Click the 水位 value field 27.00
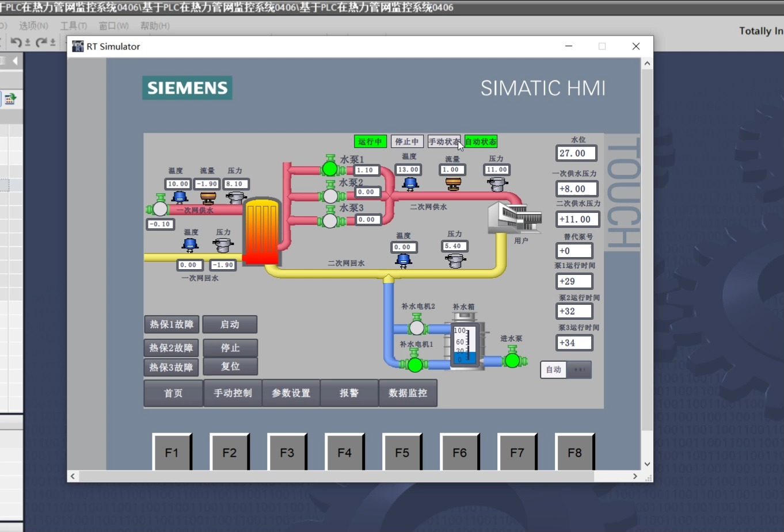Screen dimensions: 784x532 [576, 154]
